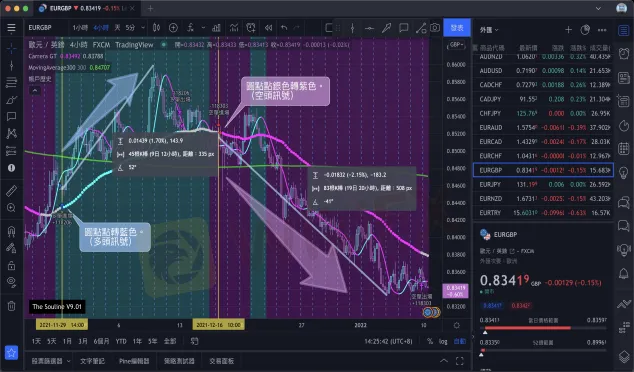
Task: Select the magnet mode tool
Action: 11,231
